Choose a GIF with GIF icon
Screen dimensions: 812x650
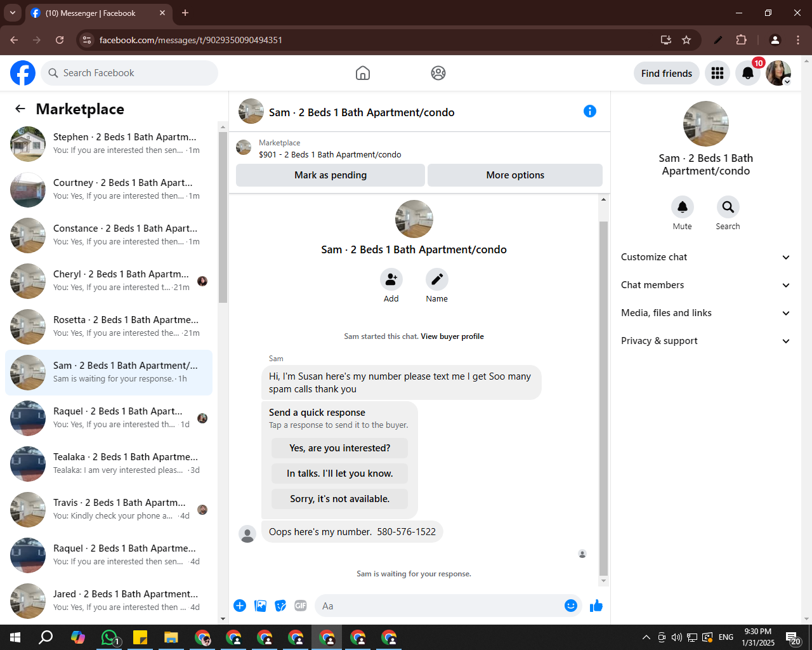[301, 606]
